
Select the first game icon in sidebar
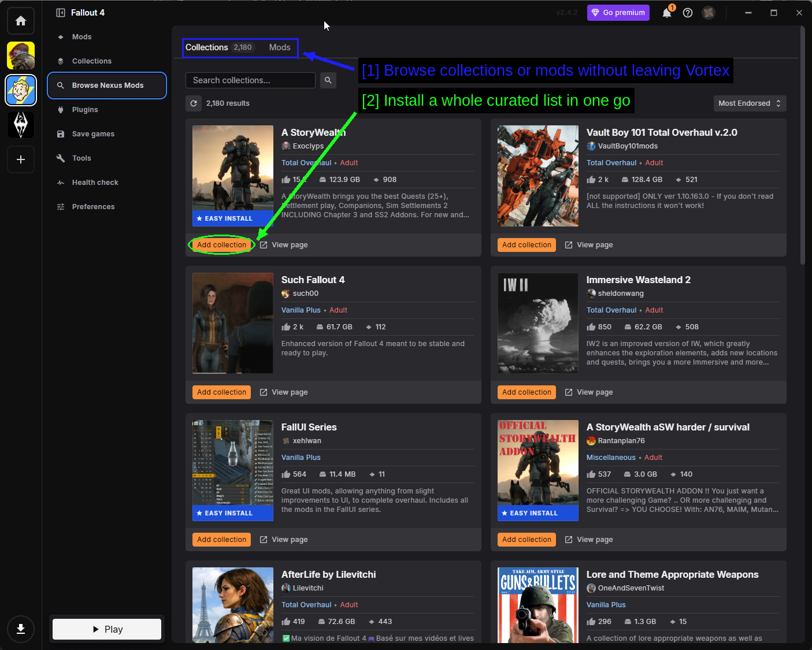[x=21, y=55]
